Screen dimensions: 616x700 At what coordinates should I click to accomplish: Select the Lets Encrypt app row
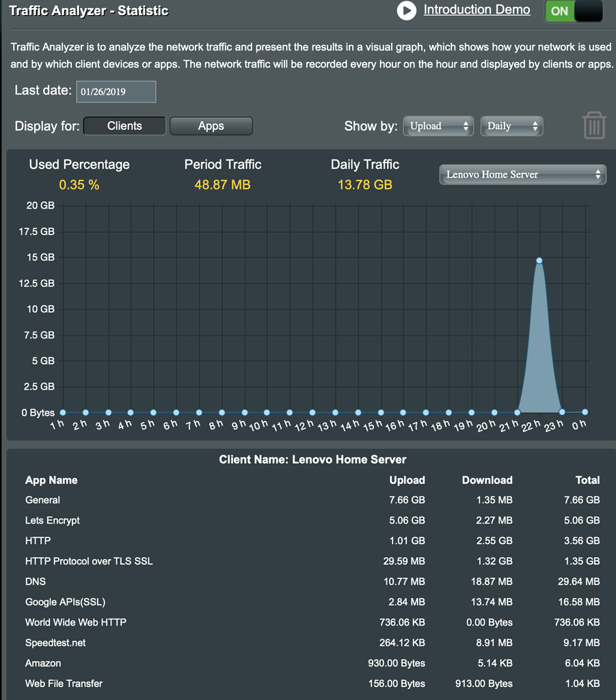pos(312,520)
